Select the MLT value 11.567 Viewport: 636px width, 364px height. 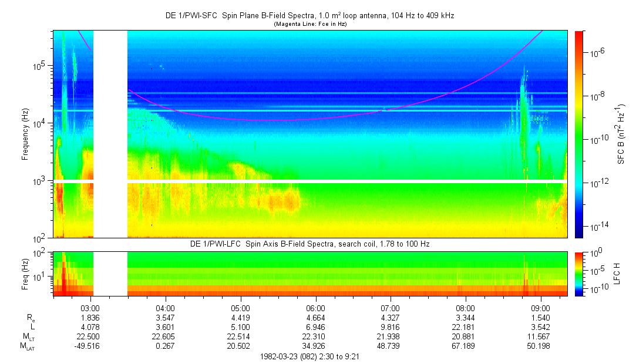click(x=540, y=336)
